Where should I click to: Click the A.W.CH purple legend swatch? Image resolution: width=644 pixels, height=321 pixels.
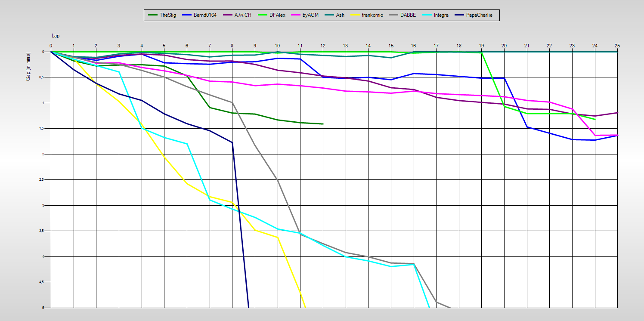point(228,15)
